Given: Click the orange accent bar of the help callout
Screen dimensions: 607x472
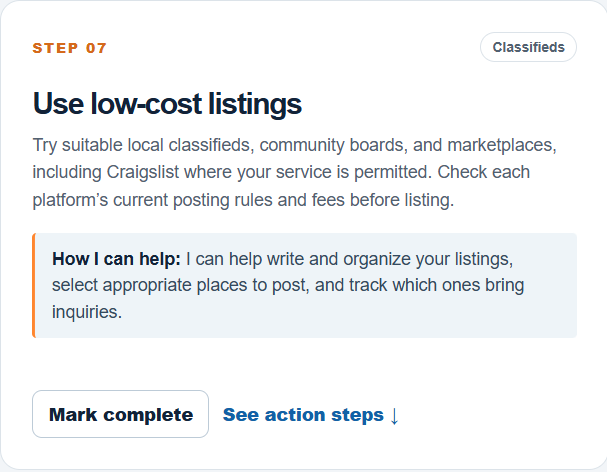Looking at the screenshot, I should pyautogui.click(x=34, y=285).
